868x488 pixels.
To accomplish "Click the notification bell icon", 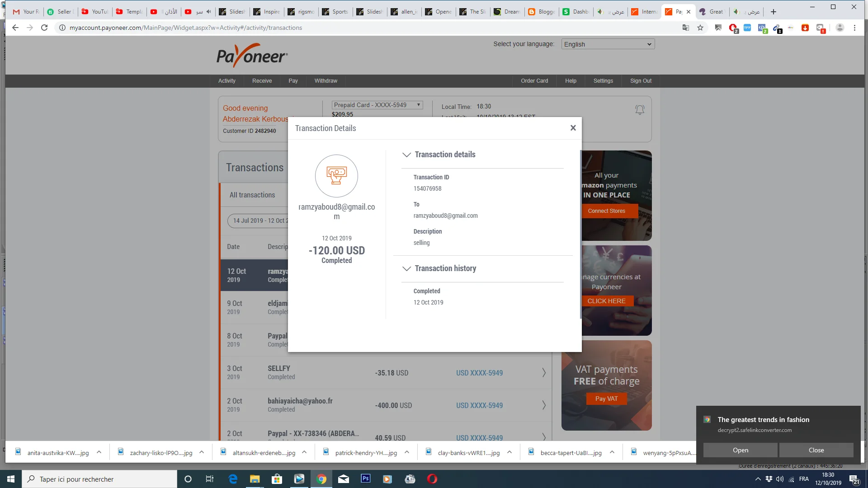I will click(x=639, y=110).
